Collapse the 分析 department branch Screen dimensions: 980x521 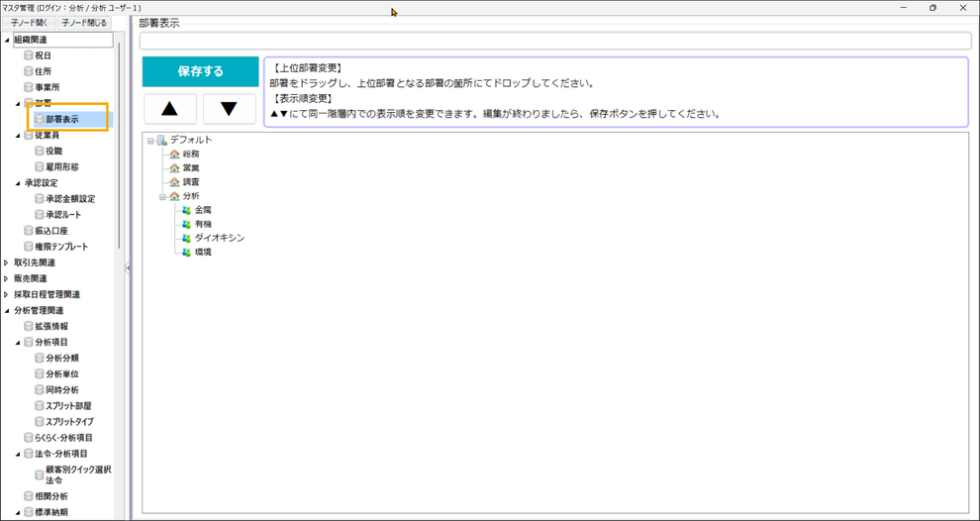coord(162,196)
